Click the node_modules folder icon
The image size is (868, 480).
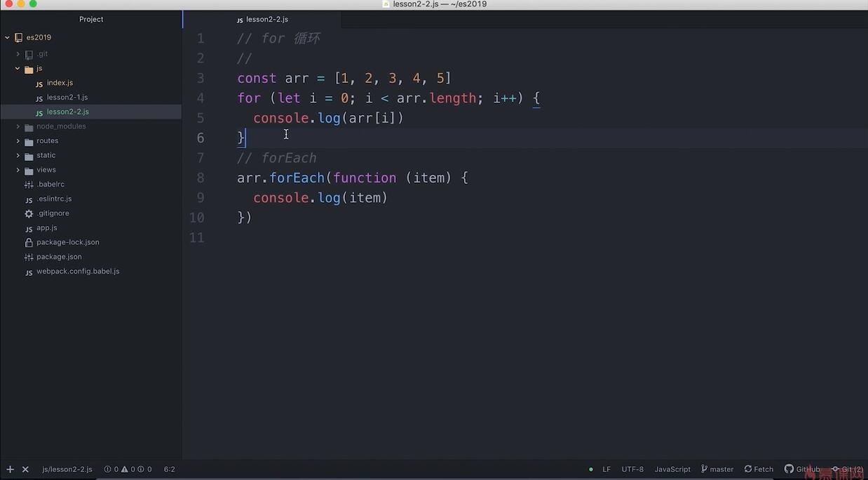(x=29, y=127)
